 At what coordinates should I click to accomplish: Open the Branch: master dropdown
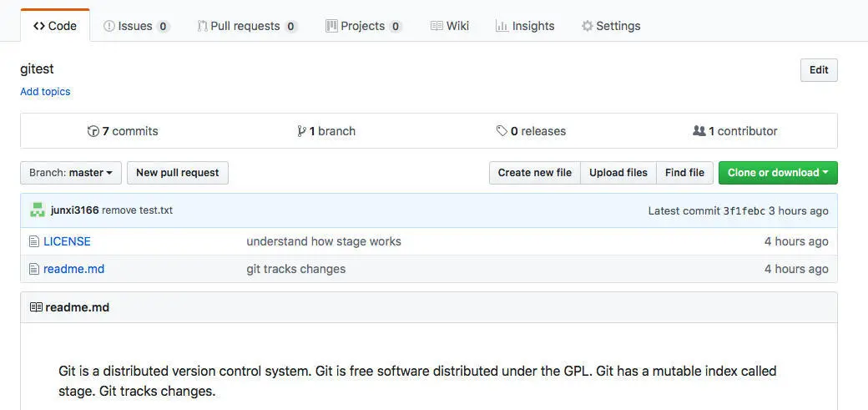click(x=71, y=173)
